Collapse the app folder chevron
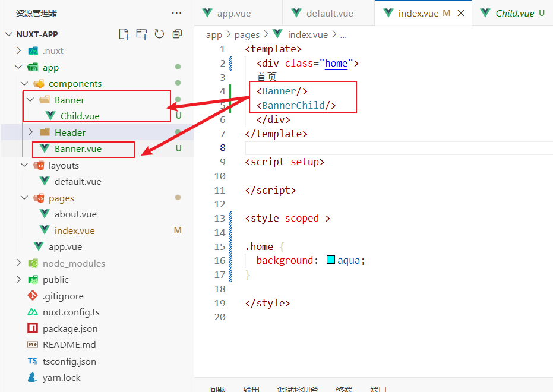Image resolution: width=553 pixels, height=392 pixels. (18, 67)
